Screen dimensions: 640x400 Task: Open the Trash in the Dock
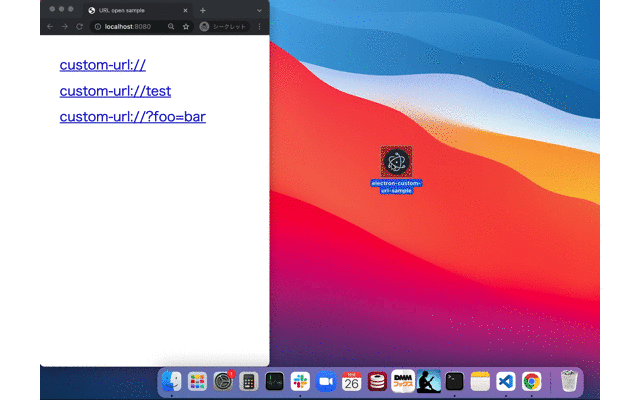569,381
